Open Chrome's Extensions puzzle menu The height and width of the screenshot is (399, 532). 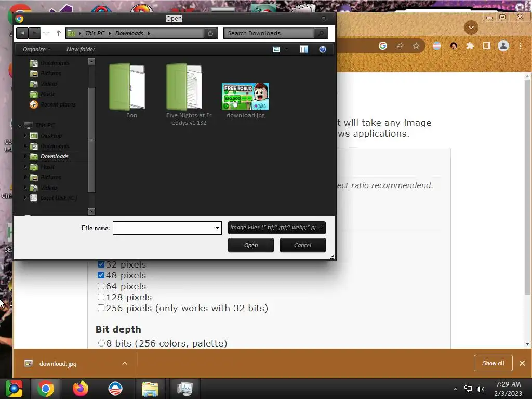click(x=470, y=46)
